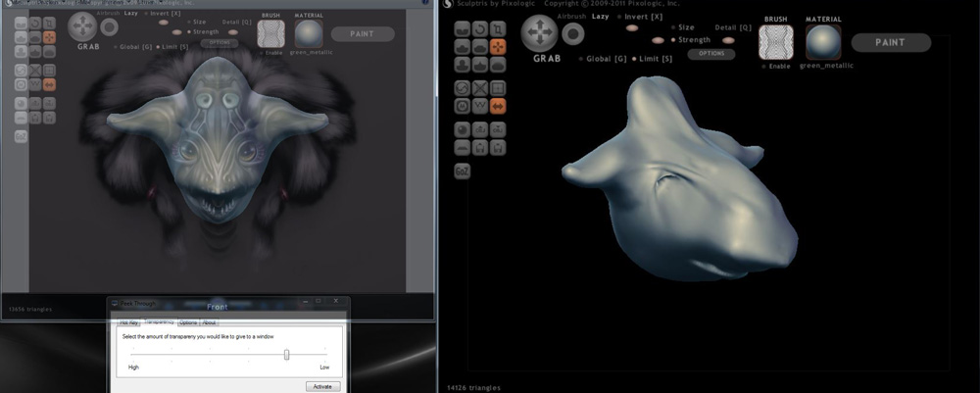Click Open file icon in gray-sculpt window

480,148
